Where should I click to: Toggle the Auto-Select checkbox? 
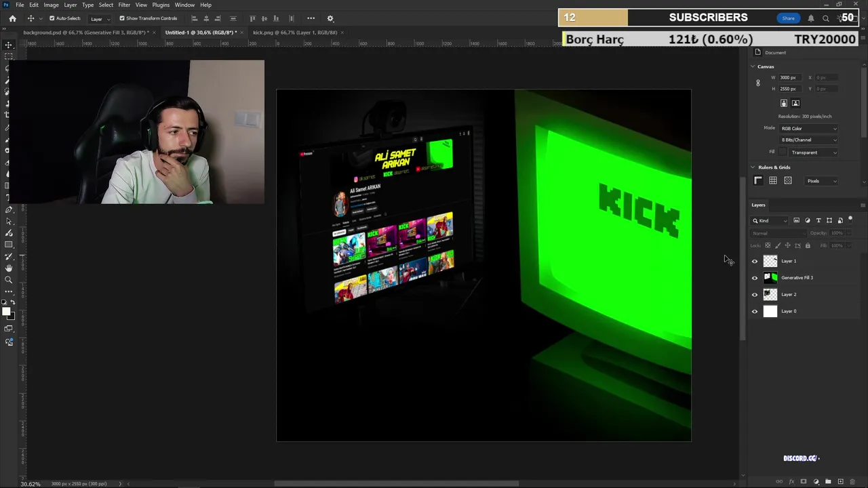52,18
